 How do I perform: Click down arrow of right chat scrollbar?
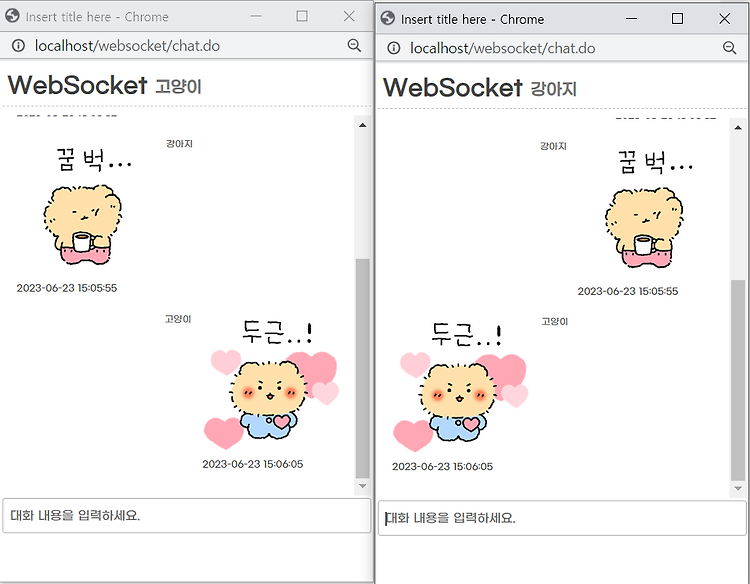pyautogui.click(x=738, y=488)
